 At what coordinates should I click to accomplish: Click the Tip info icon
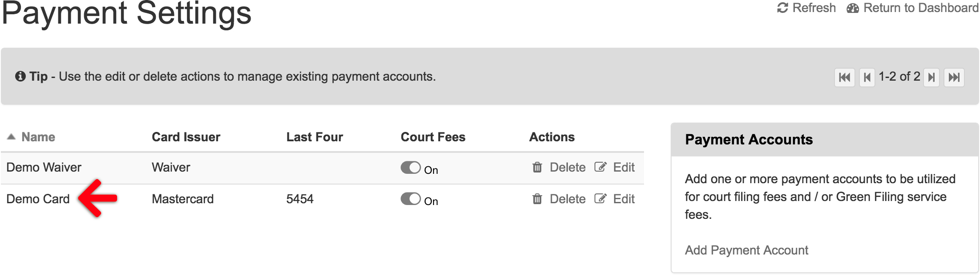click(20, 76)
